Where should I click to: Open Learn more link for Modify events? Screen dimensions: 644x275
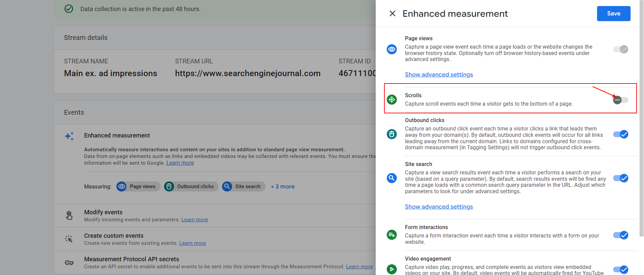pos(195,220)
